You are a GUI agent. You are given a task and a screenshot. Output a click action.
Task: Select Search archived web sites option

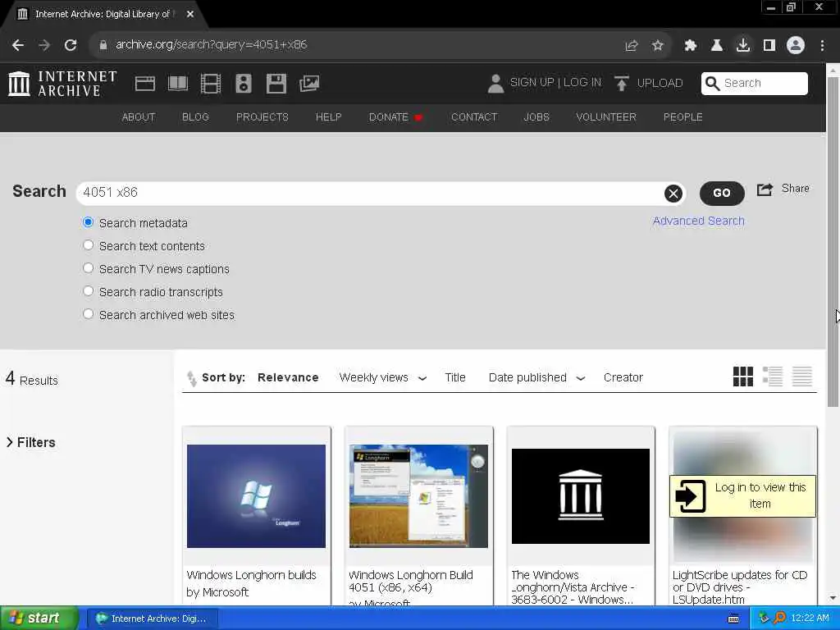tap(89, 314)
